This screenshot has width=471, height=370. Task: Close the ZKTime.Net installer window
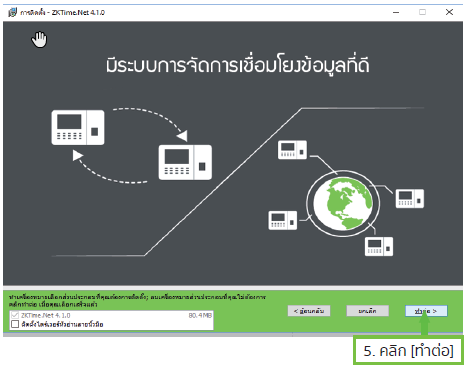[x=449, y=12]
